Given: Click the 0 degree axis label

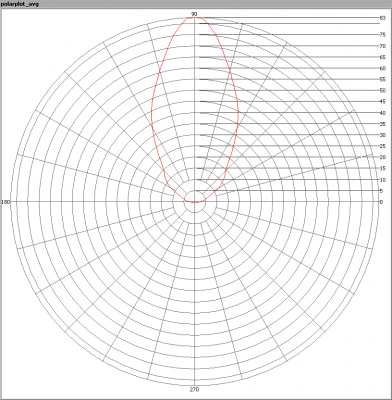Looking at the screenshot, I should [x=381, y=202].
